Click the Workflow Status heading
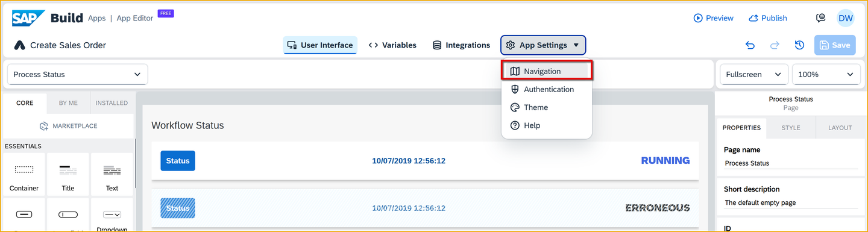The height and width of the screenshot is (232, 868). pyautogui.click(x=187, y=125)
